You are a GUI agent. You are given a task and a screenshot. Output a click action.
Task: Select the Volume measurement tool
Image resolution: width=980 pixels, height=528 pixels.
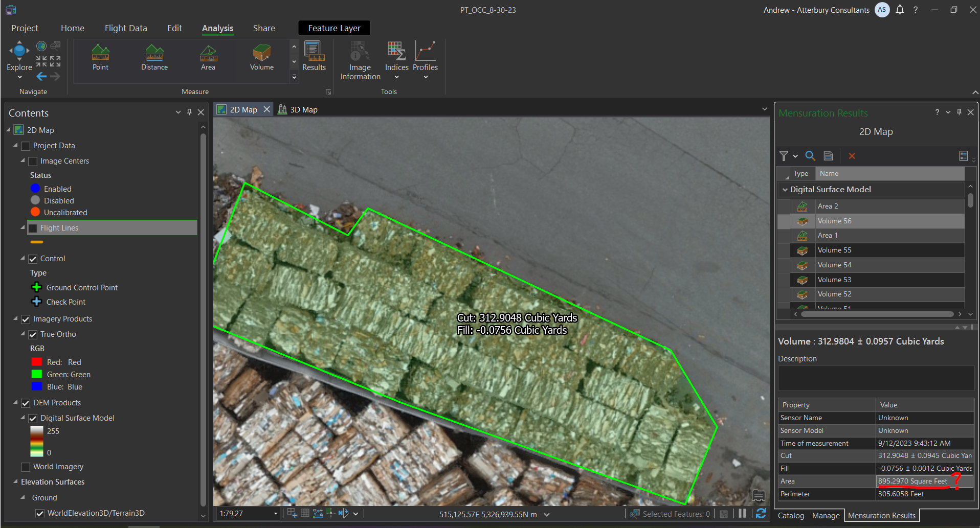pos(261,57)
